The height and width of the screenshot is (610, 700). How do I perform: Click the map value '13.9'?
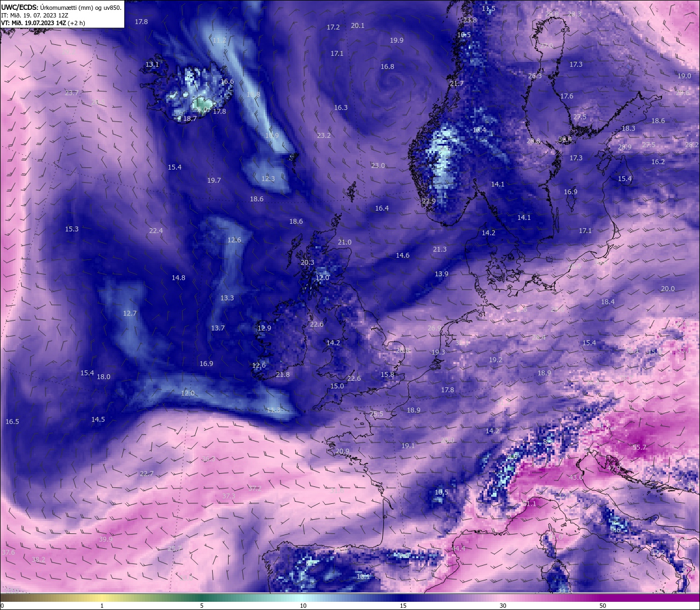(x=441, y=274)
